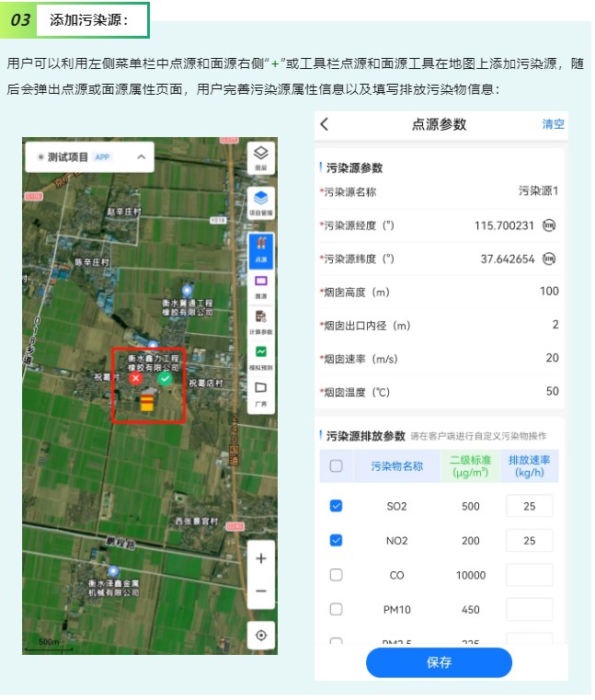This screenshot has width=595, height=700.
Task: Click 清空 to clear point source parameters
Action: click(553, 124)
